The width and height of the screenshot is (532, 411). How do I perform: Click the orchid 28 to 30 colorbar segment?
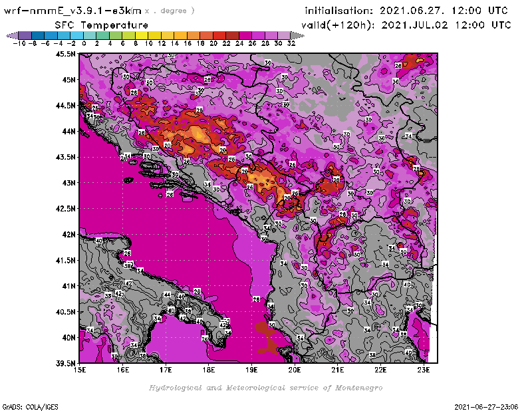click(x=271, y=35)
